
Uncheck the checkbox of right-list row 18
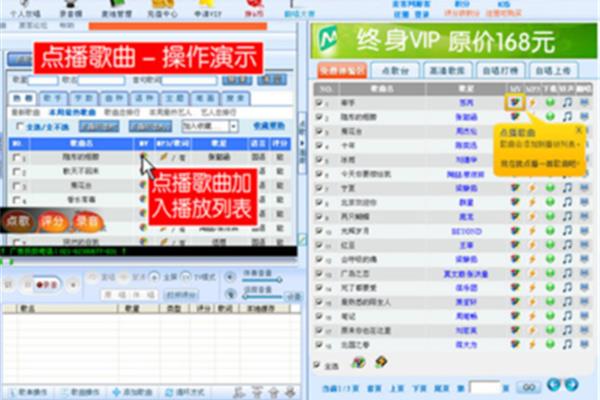[x=318, y=344]
